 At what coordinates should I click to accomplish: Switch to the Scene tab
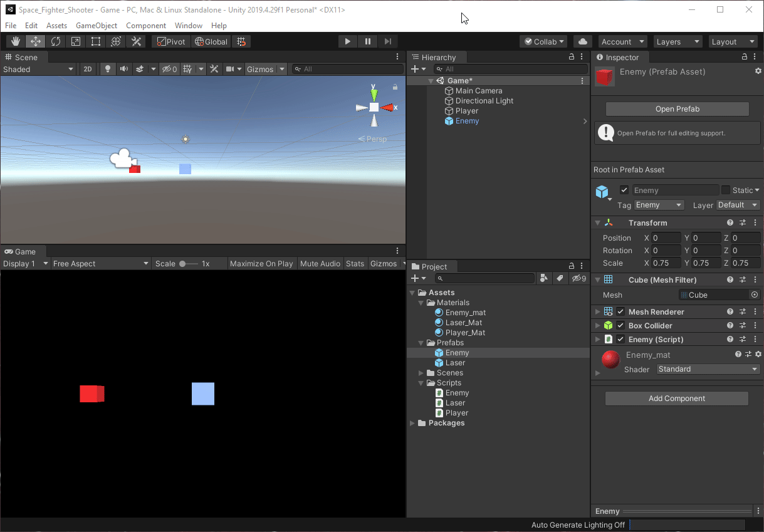point(23,56)
